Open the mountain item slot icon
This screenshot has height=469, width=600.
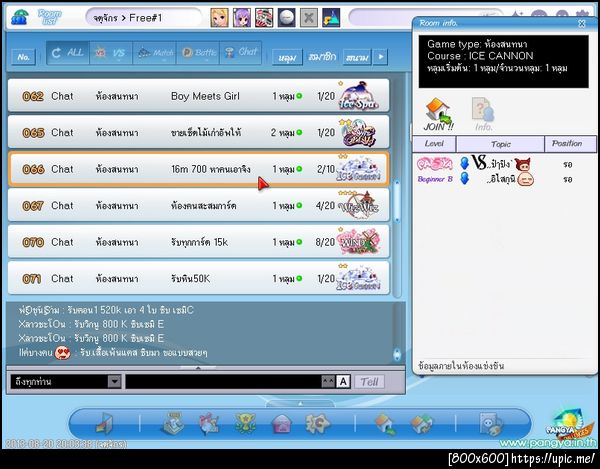[331, 18]
